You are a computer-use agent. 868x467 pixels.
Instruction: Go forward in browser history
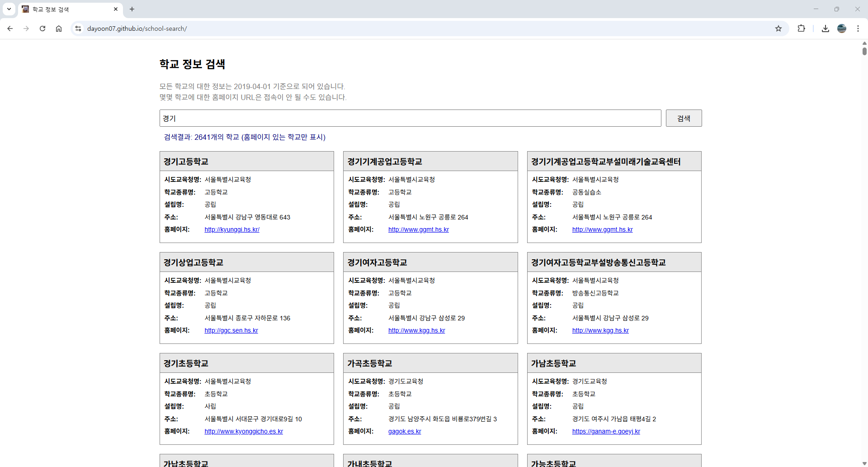click(26, 29)
